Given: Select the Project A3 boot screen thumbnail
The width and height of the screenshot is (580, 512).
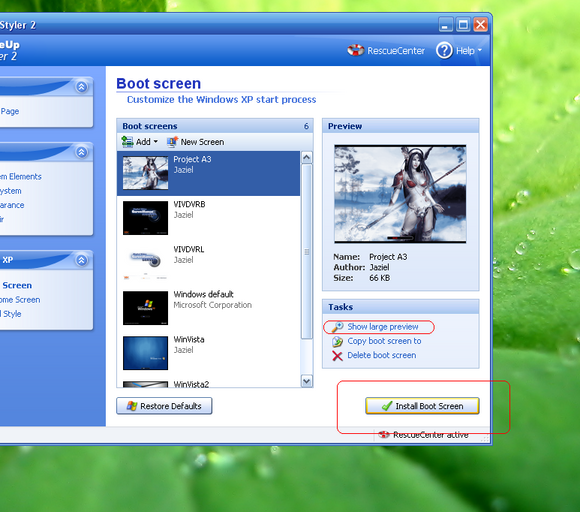Looking at the screenshot, I should (145, 173).
